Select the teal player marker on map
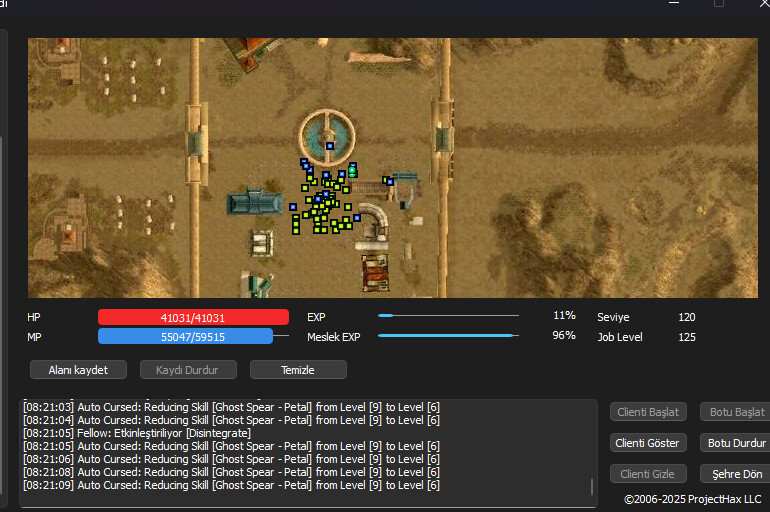This screenshot has width=770, height=512. pos(352,171)
